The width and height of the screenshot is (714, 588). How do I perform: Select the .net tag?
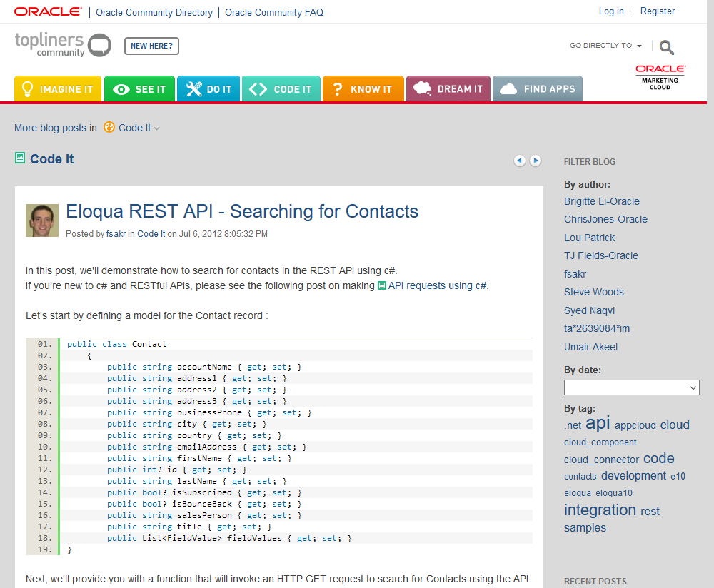pos(573,425)
